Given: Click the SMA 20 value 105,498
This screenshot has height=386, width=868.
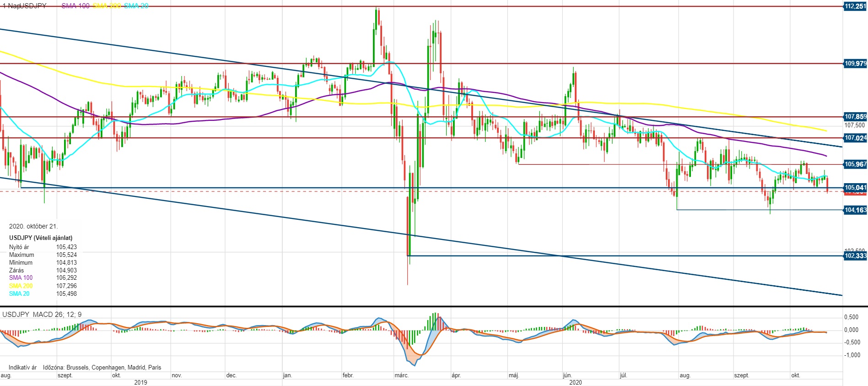Looking at the screenshot, I should pos(66,294).
